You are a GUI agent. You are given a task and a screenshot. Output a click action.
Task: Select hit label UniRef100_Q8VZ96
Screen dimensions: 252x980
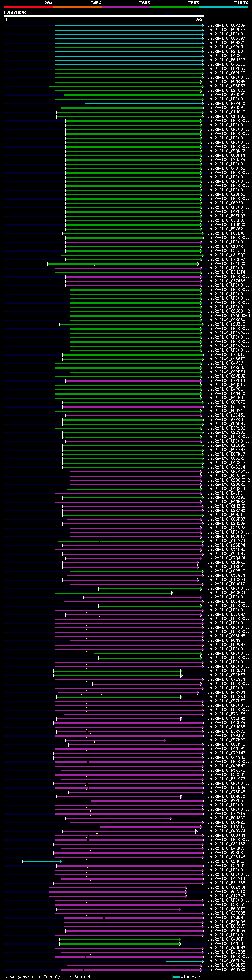pos(226,498)
